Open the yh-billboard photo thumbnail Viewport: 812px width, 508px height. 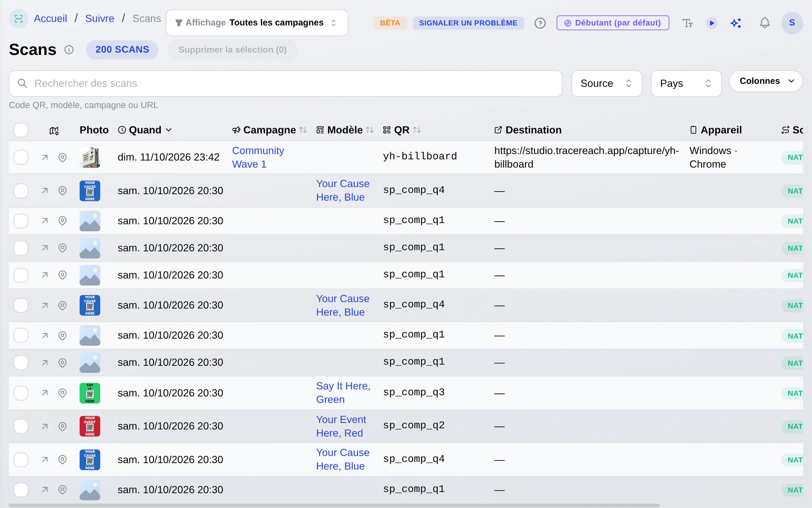[90, 157]
